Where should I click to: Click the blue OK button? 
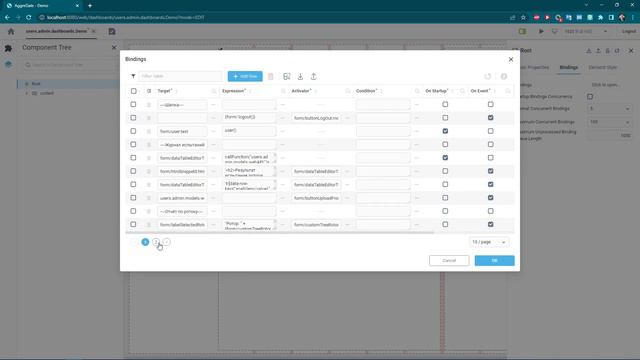[x=494, y=260]
